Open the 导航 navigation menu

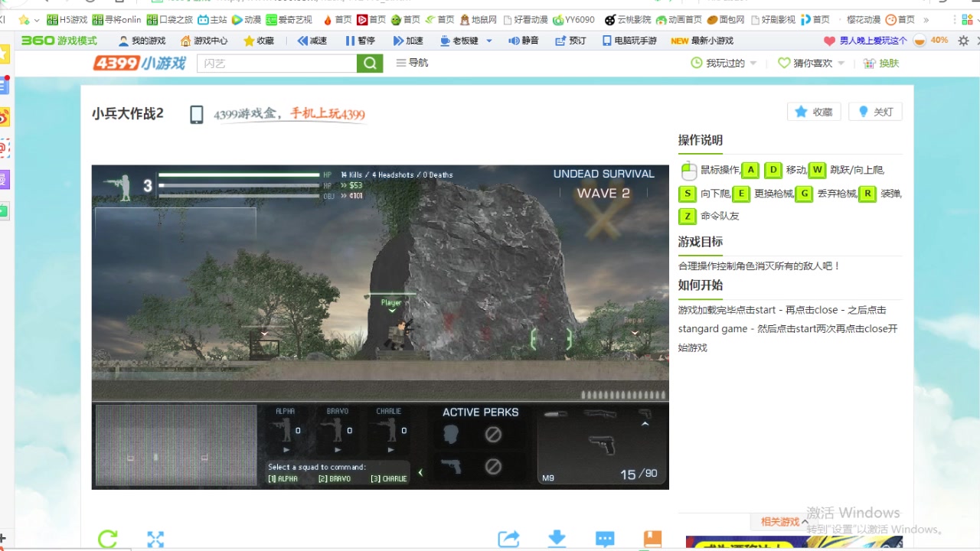(412, 63)
